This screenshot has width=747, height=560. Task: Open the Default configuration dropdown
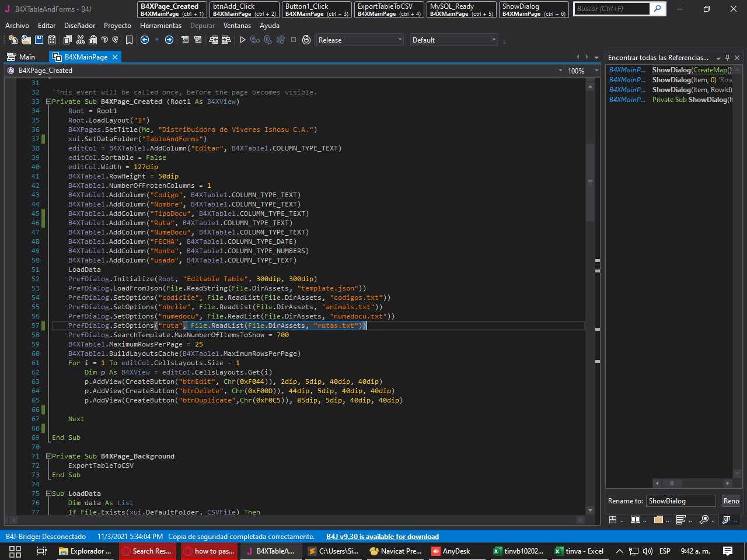point(494,40)
